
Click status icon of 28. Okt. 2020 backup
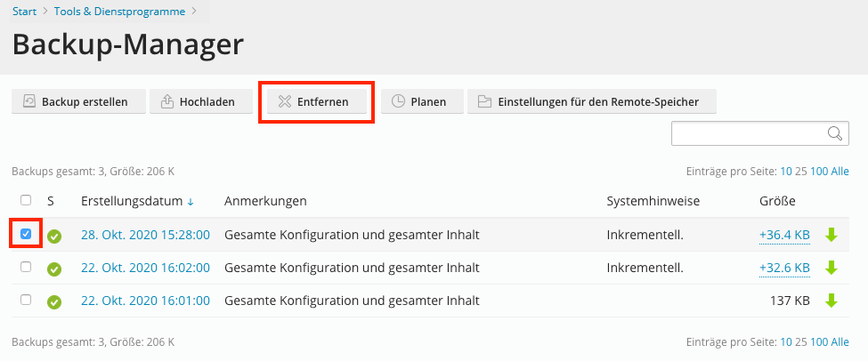click(x=54, y=237)
